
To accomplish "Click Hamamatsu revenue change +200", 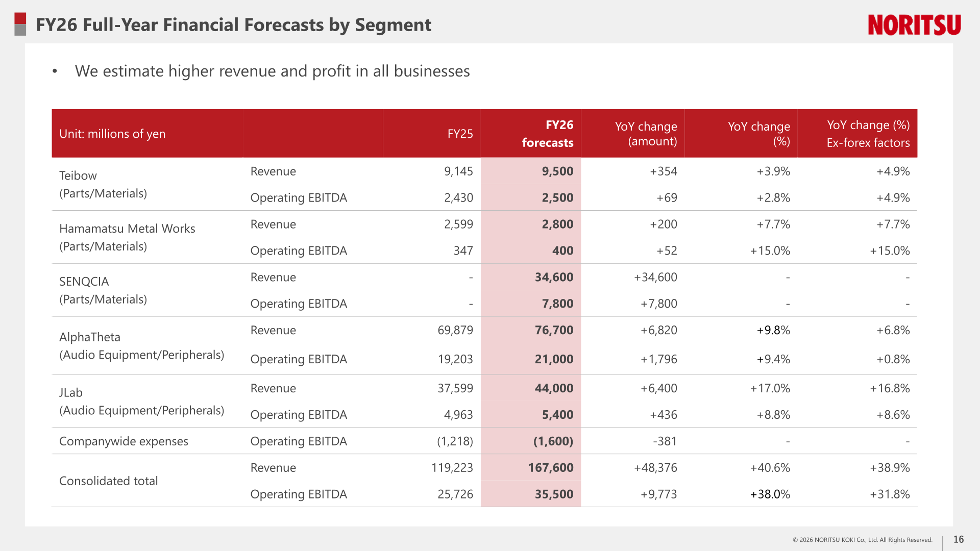I will 663,224.
